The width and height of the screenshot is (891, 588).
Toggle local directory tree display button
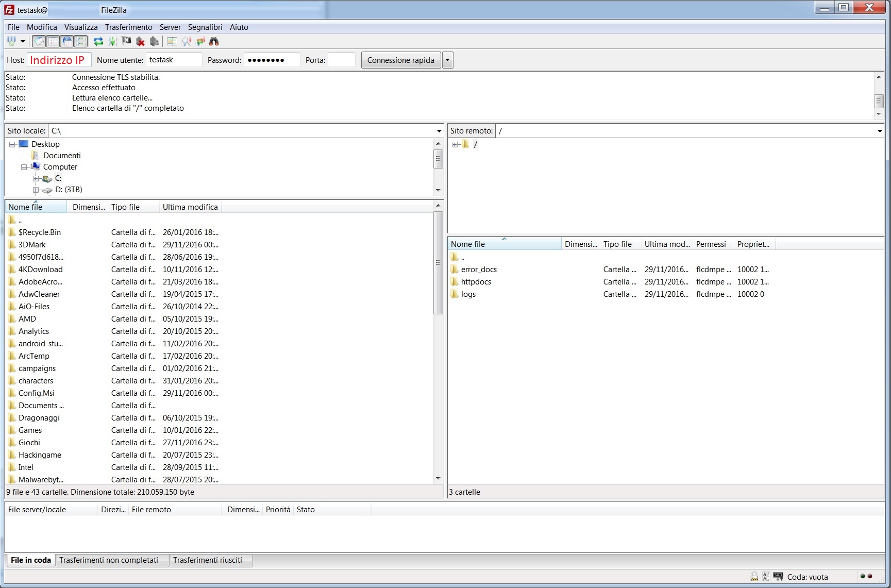[53, 41]
